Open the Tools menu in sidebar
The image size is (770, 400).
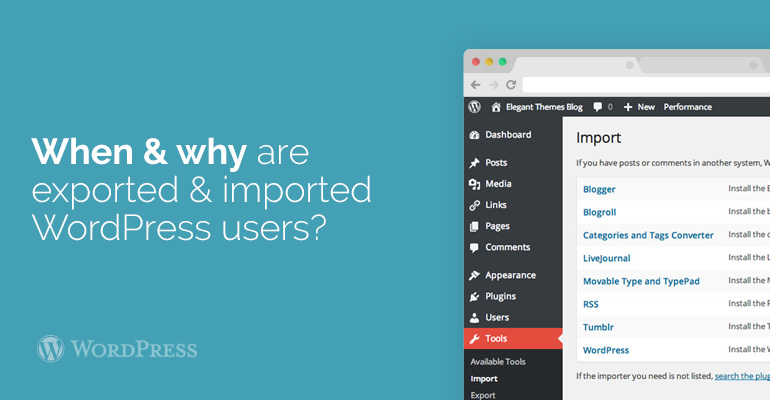click(497, 339)
